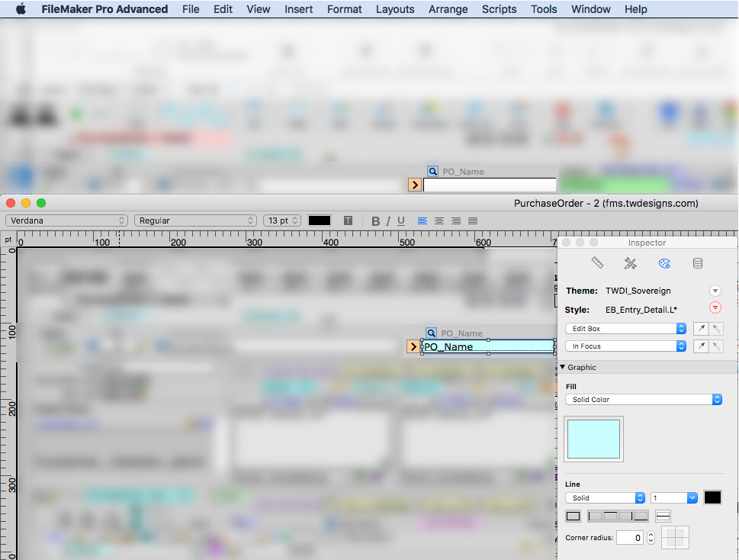Apply justified text alignment

[x=473, y=220]
